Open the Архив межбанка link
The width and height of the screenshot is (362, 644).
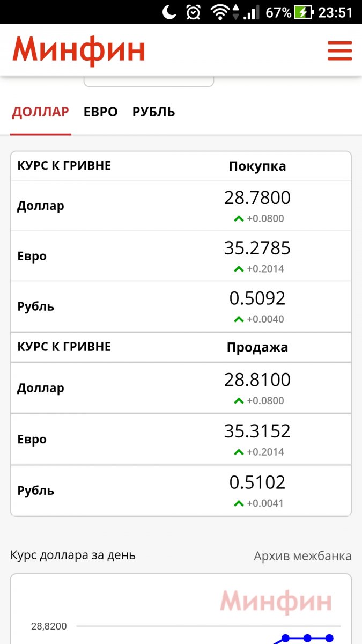[x=302, y=555]
